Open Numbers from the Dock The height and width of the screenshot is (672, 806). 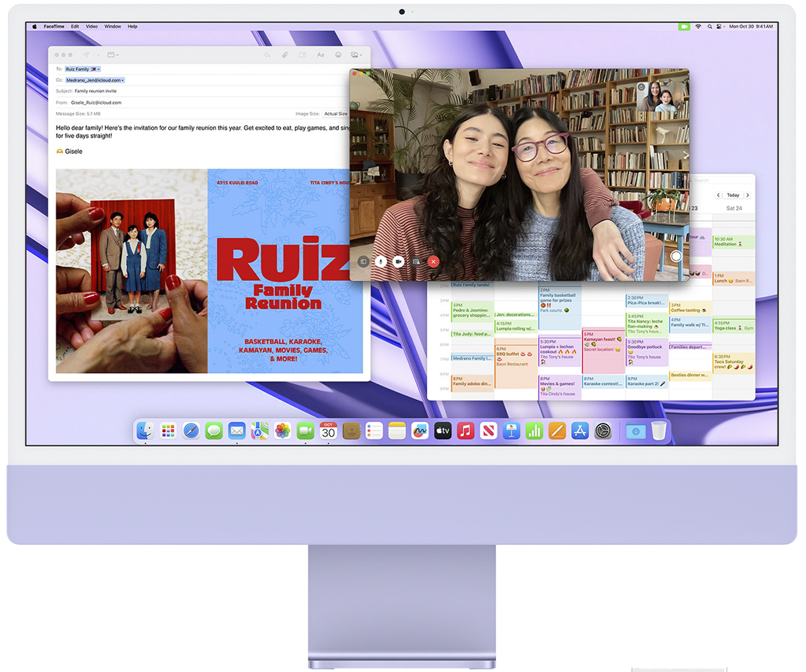(534, 431)
